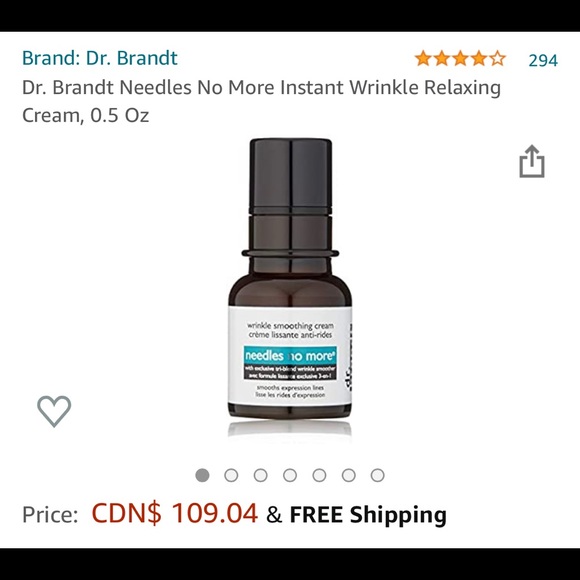Viewport: 580px width, 580px height.
Task: Select the fourth image indicator dot
Action: (x=290, y=475)
